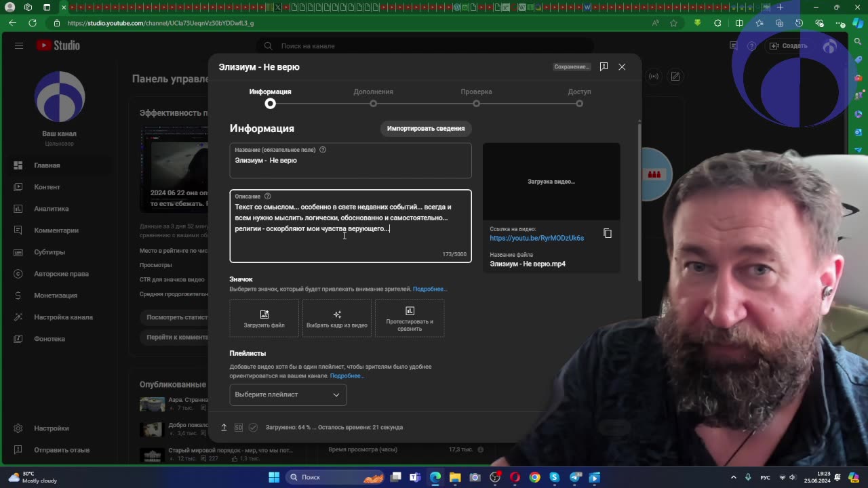Click into the Название title field
Viewport: 868px width, 488px height.
point(351,161)
